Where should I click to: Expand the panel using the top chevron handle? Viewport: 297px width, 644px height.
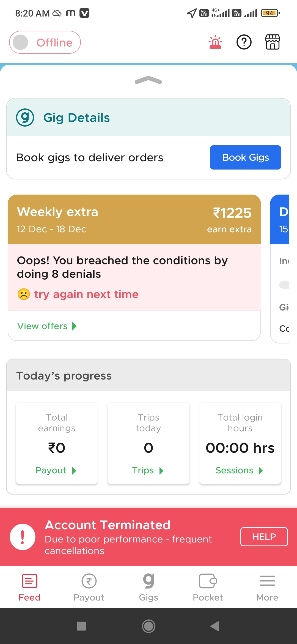click(148, 80)
